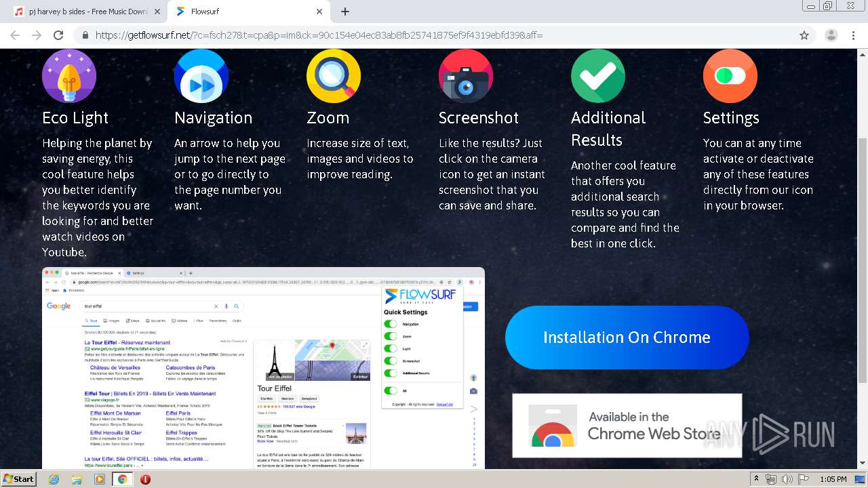Click the 'Installation On Chrome' button
868x488 pixels.
627,338
